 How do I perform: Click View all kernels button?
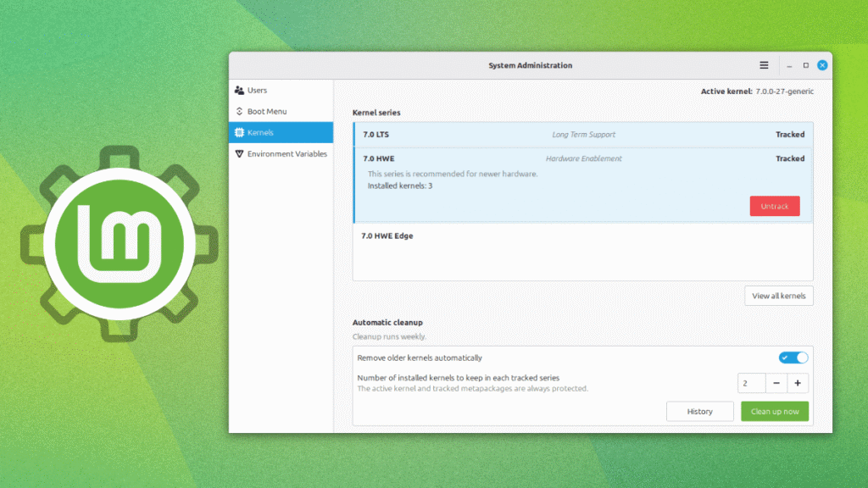(778, 296)
